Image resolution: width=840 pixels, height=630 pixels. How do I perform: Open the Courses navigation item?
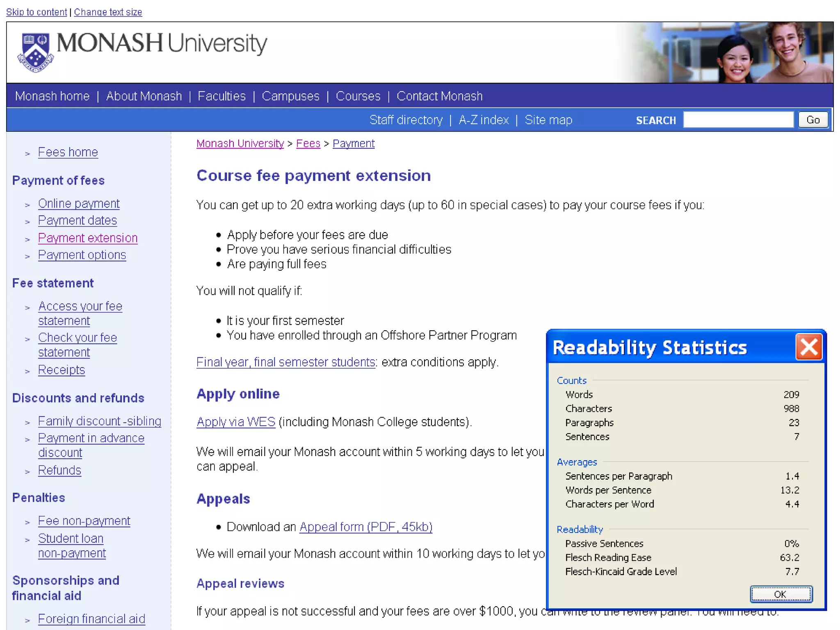(x=358, y=96)
